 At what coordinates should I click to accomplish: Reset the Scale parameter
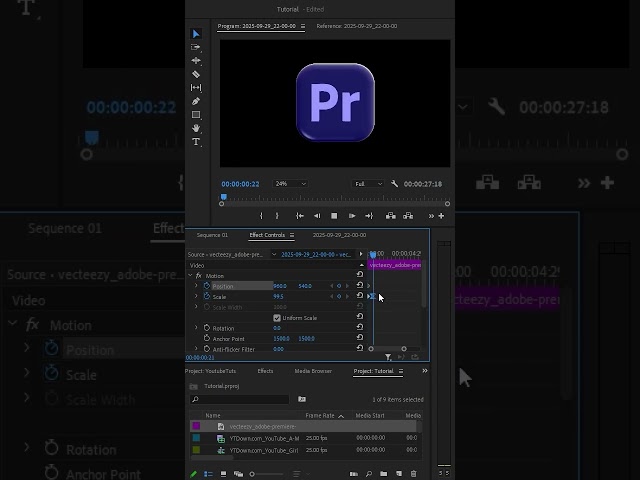coord(360,296)
